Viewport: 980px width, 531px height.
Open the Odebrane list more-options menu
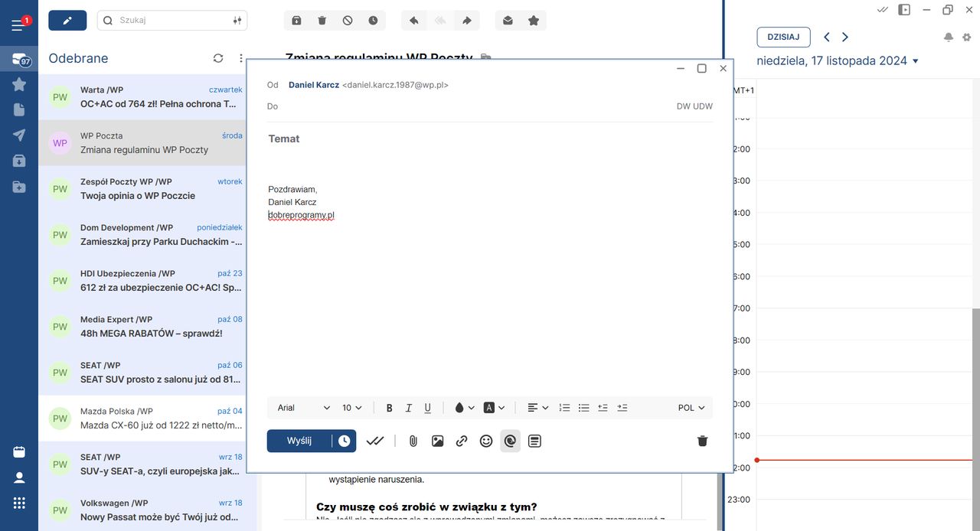(241, 58)
